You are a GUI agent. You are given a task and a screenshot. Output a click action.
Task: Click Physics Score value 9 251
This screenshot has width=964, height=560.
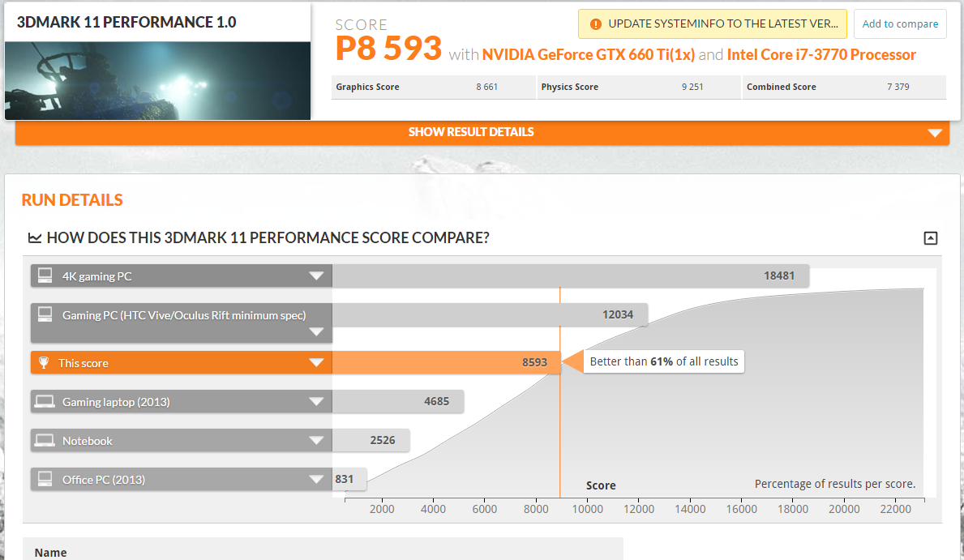[692, 88]
